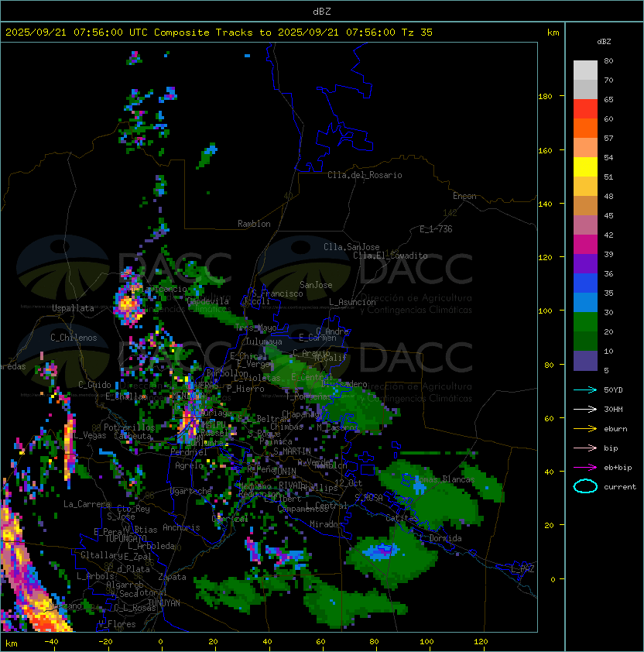The width and height of the screenshot is (644, 652).
Task: Click the 50YD legend label
Action: pyautogui.click(x=613, y=390)
